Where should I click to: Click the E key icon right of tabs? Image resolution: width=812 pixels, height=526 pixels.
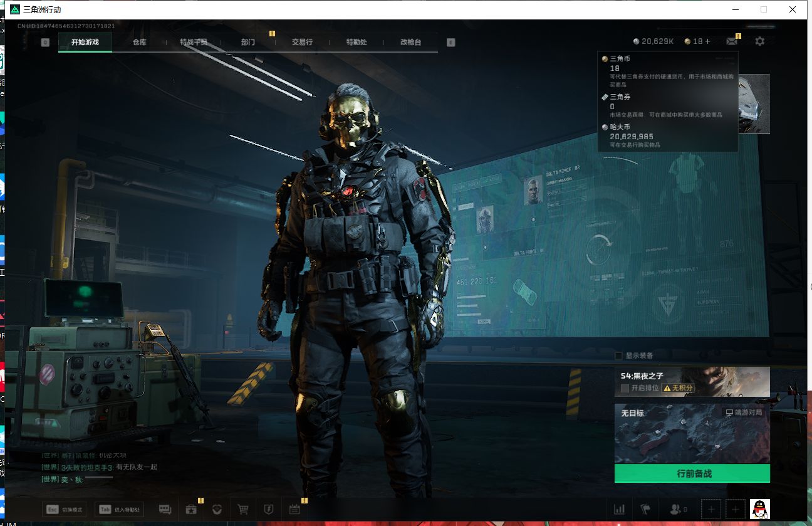click(450, 43)
